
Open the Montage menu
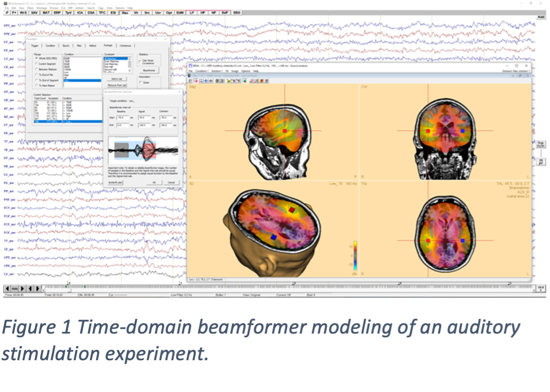point(43,8)
